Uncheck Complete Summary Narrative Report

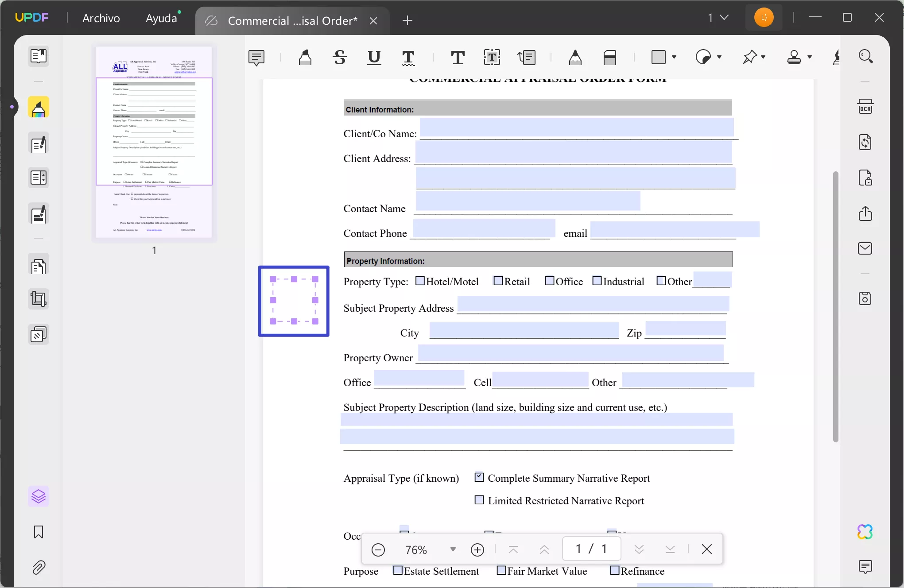tap(479, 477)
